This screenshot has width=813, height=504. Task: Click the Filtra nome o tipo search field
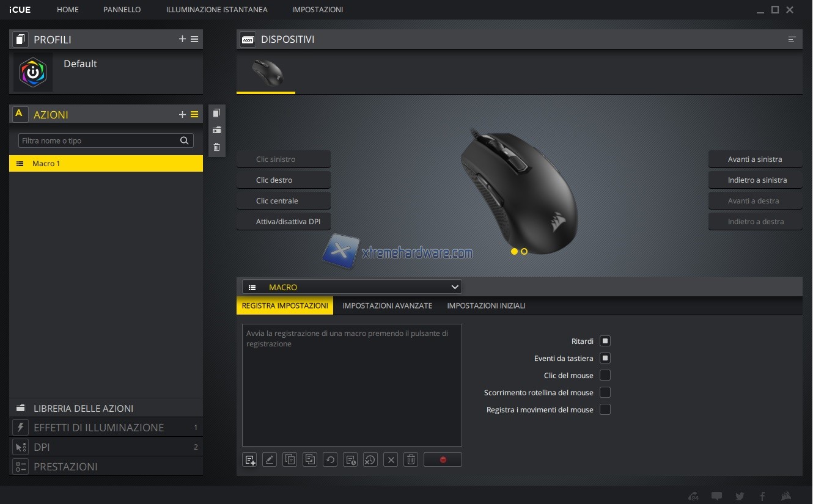tap(99, 141)
